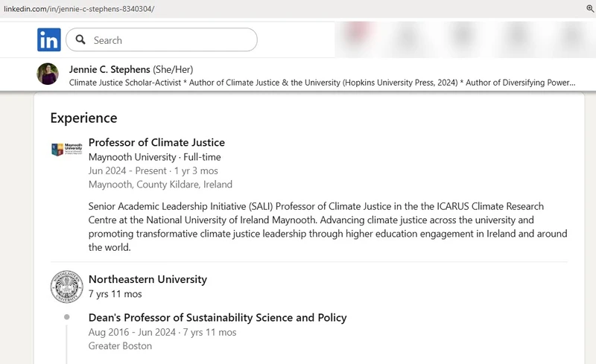Select the linkedin.com URL in the address bar
This screenshot has height=364, width=596.
point(79,9)
